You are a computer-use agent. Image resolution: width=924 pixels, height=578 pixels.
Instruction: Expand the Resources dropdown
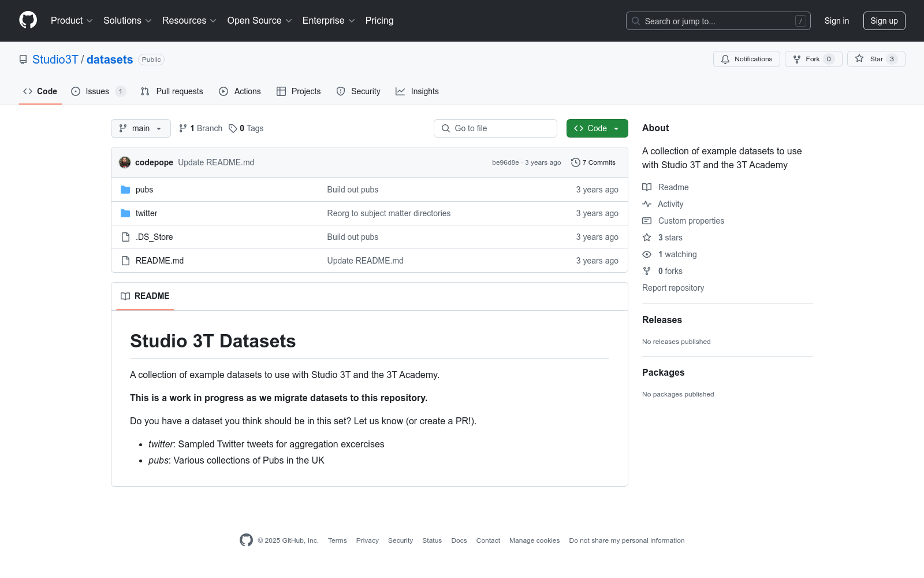[189, 20]
